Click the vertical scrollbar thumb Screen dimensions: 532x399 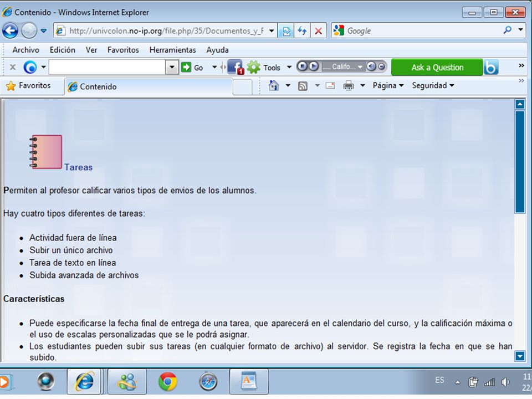click(520, 162)
